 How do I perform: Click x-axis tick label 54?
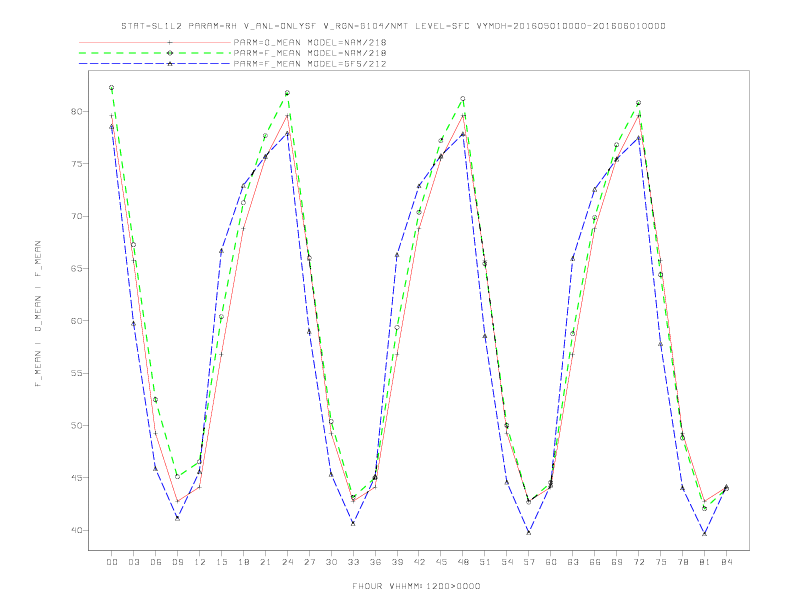tap(507, 562)
